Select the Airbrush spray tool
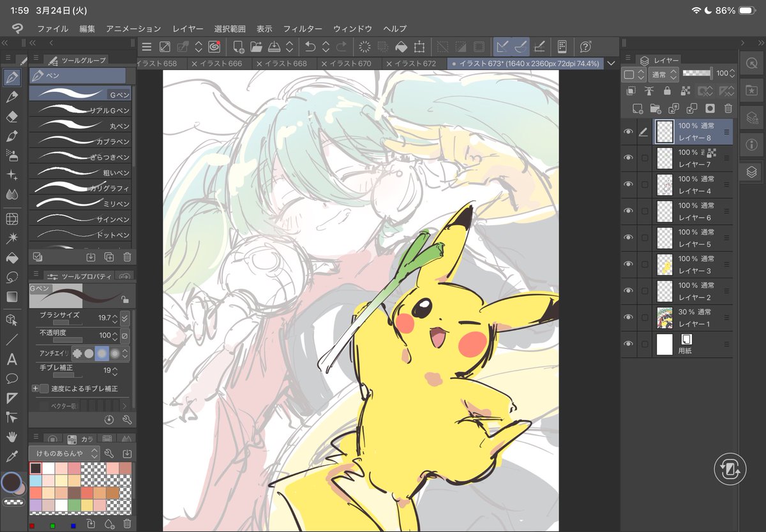 pos(11,155)
